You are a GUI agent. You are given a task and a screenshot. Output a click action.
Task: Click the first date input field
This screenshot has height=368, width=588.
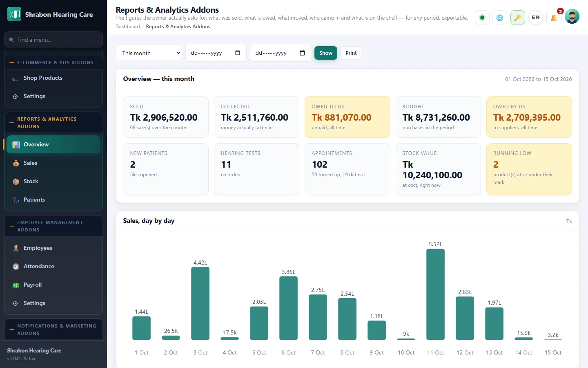click(216, 53)
